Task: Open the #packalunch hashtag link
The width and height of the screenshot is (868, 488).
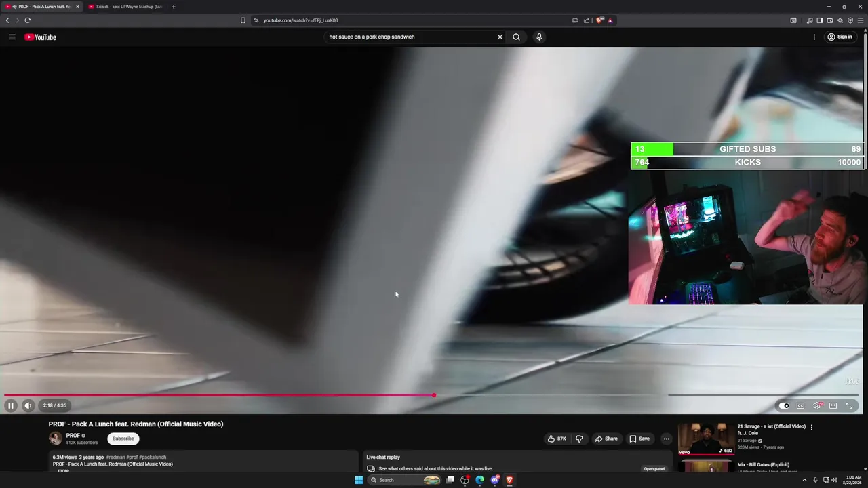Action: [x=153, y=457]
